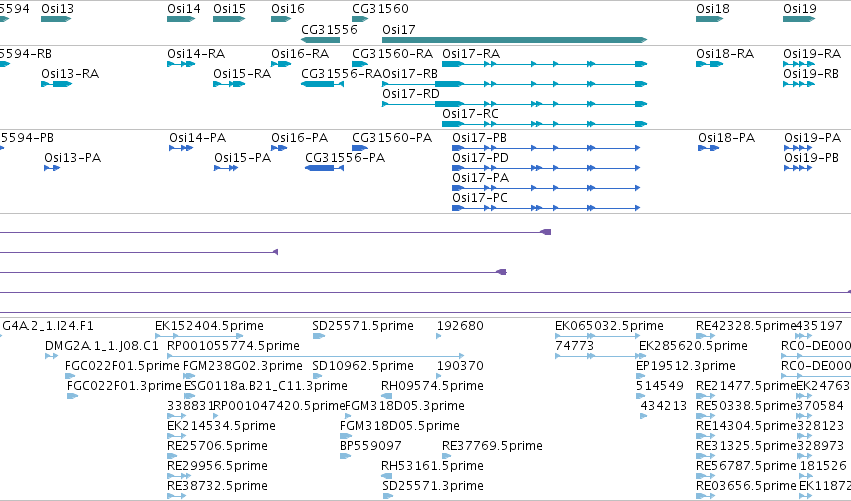Image resolution: width=851 pixels, height=501 pixels.
Task: Select protein Osi17-PB
Action: [546, 148]
